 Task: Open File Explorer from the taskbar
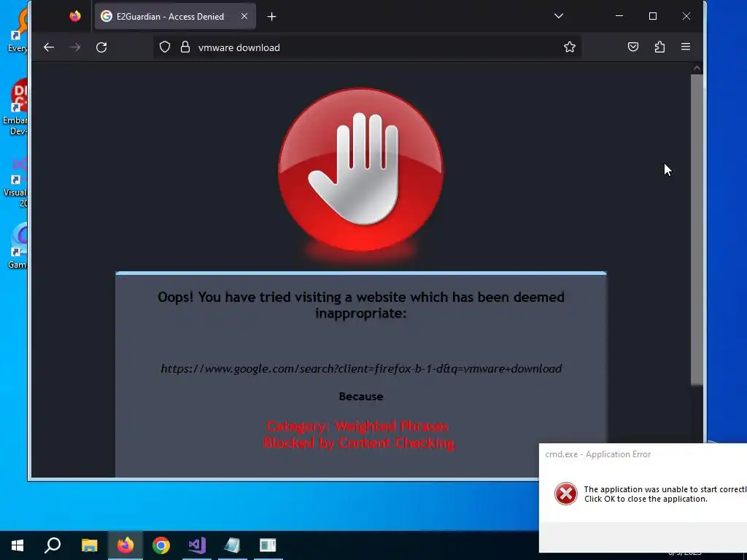(89, 545)
